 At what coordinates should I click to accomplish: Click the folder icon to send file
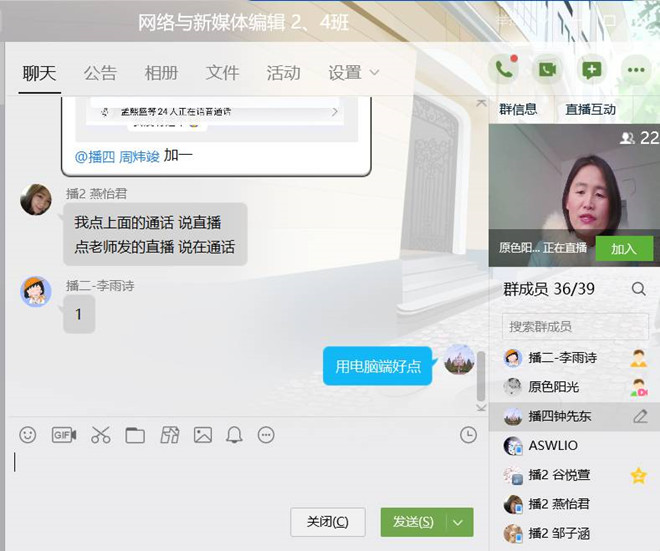135,435
